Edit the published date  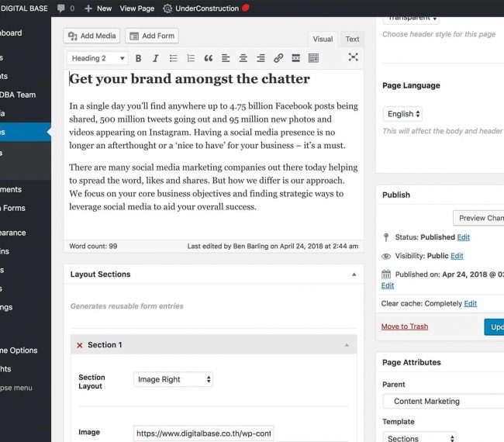click(x=388, y=285)
